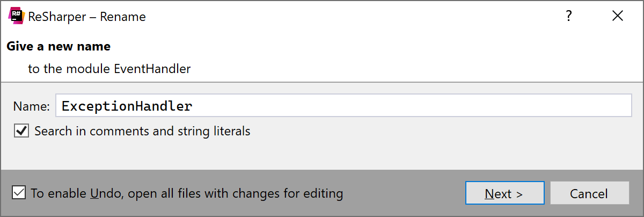Click the ExceptionHandler text in the Name field

pos(127,106)
